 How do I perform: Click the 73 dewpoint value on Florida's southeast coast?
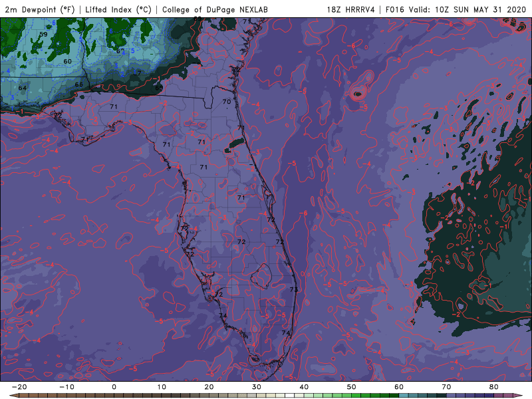pos(294,289)
